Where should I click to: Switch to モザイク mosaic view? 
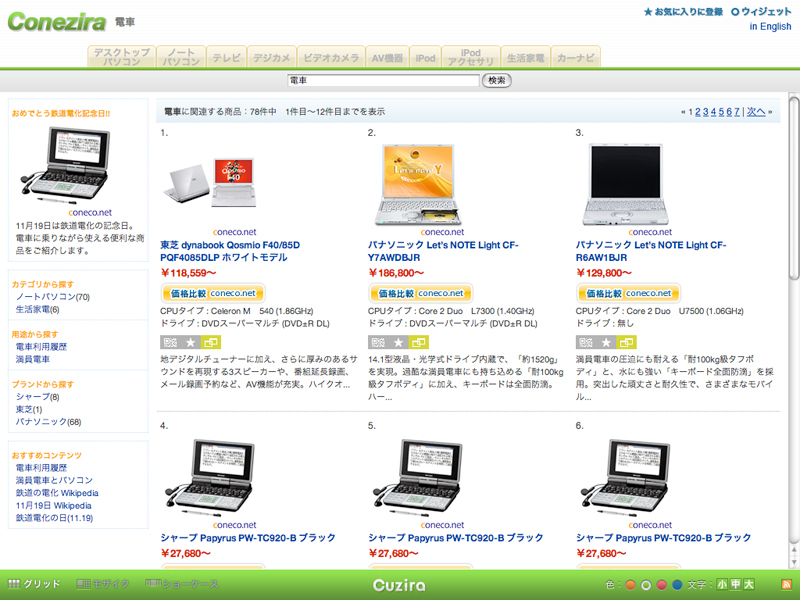[x=103, y=584]
